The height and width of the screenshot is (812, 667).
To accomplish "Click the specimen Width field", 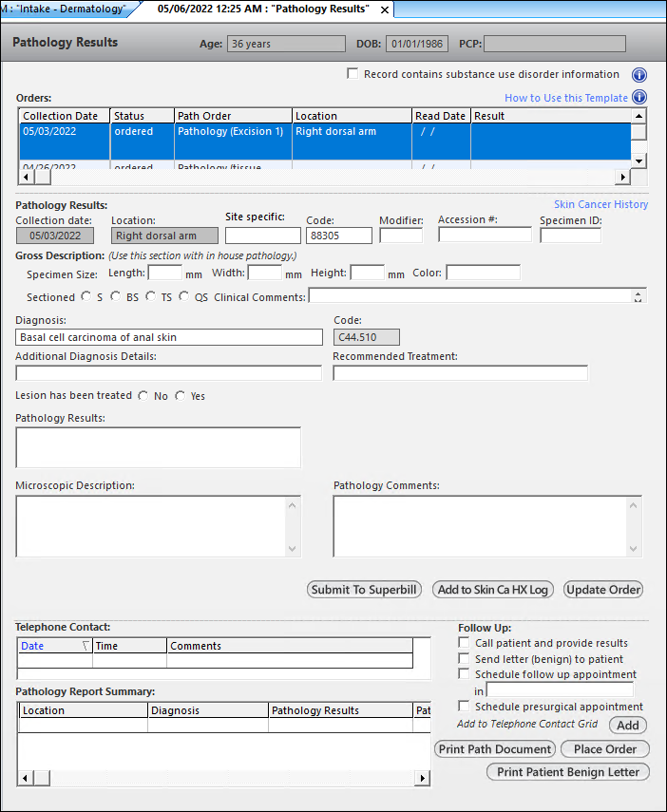I will pos(265,273).
